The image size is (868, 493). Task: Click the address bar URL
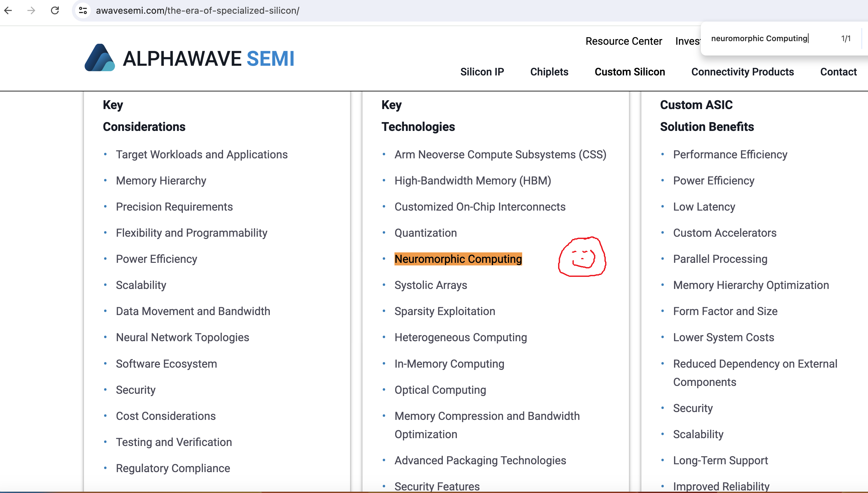click(x=198, y=10)
